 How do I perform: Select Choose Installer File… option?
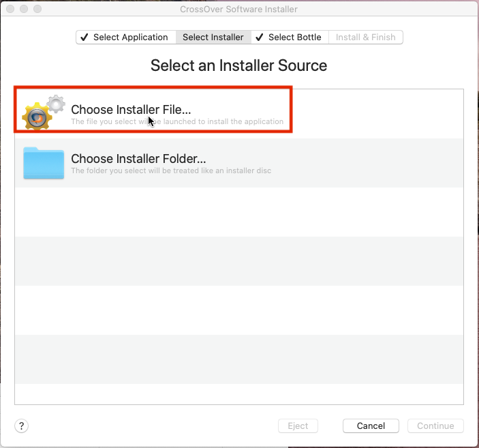pyautogui.click(x=239, y=114)
